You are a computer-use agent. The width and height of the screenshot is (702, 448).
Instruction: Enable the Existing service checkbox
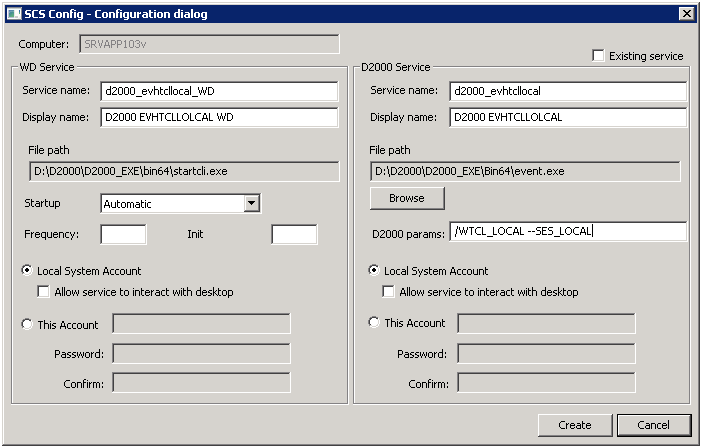(599, 56)
